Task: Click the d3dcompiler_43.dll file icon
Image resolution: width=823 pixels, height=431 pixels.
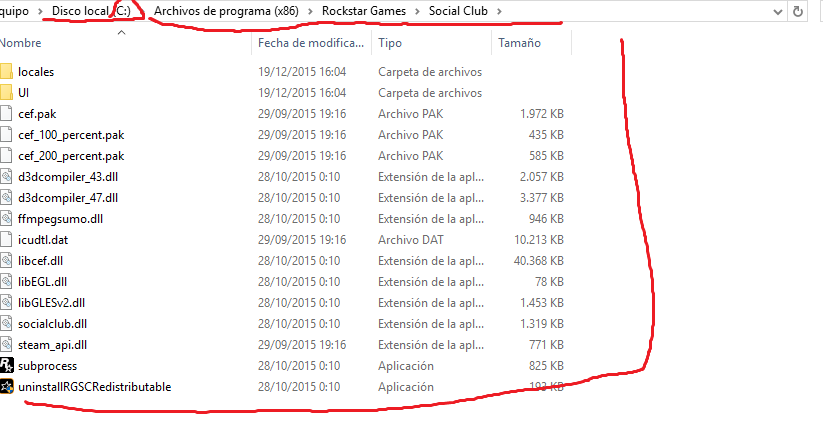Action: point(6,176)
